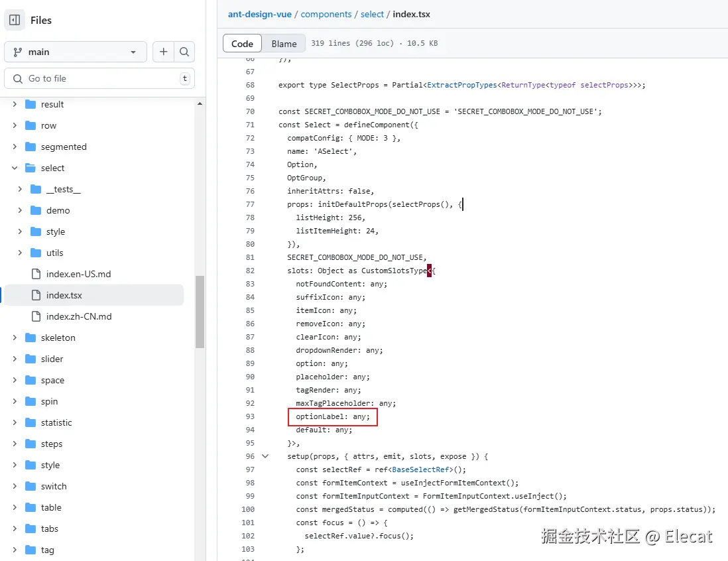Click the index.zh-CN.md file icon
The width and height of the screenshot is (728, 561).
tap(36, 316)
